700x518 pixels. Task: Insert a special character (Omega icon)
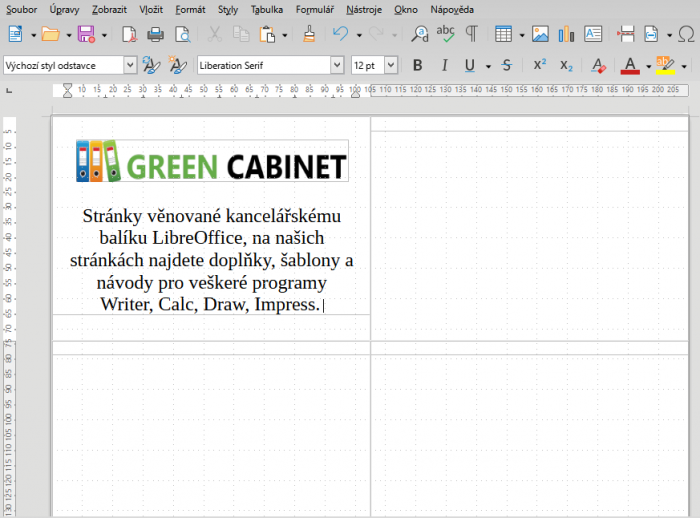(686, 34)
